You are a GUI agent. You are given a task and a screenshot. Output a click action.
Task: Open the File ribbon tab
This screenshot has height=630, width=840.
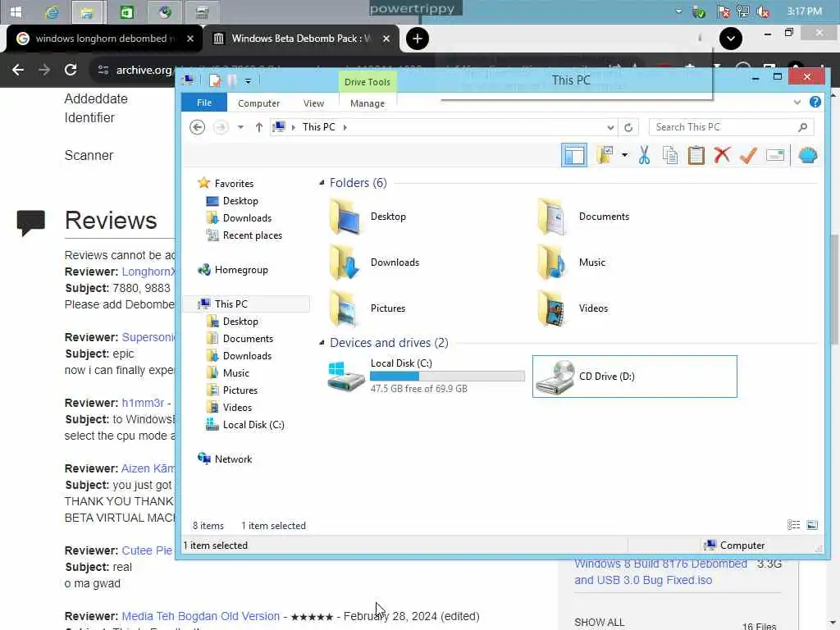(x=204, y=103)
